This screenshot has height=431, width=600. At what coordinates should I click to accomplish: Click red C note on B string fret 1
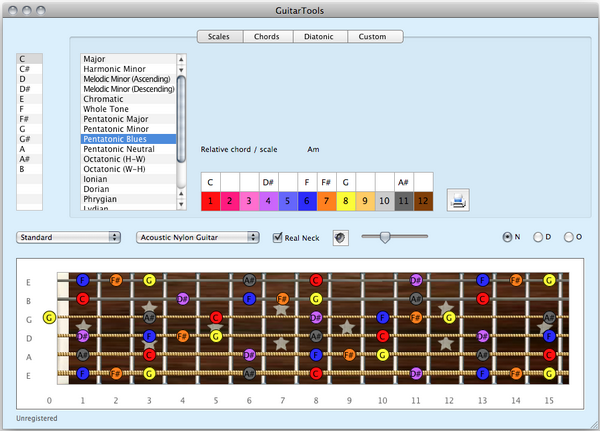click(83, 299)
